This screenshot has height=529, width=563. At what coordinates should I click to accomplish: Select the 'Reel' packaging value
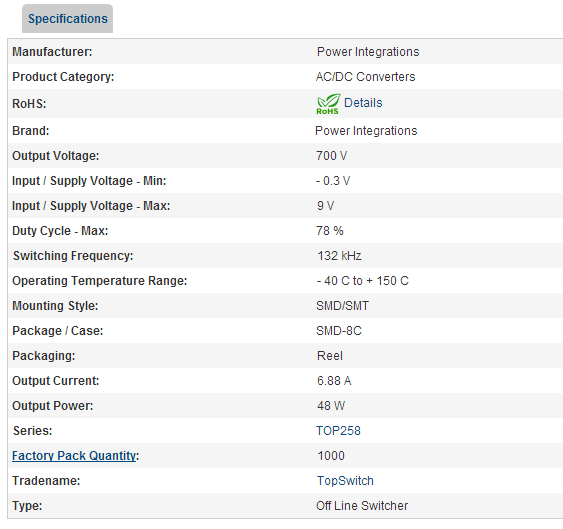tap(330, 356)
